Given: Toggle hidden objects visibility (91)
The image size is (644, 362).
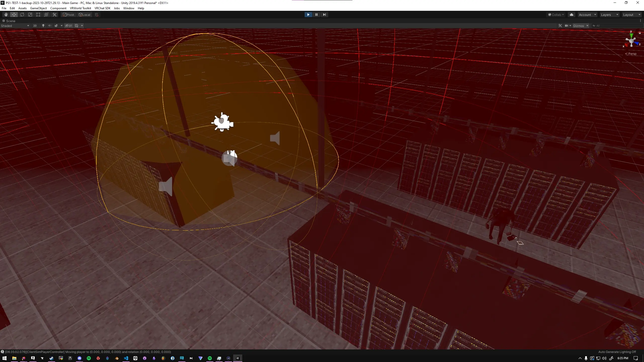Looking at the screenshot, I should click(x=69, y=26).
